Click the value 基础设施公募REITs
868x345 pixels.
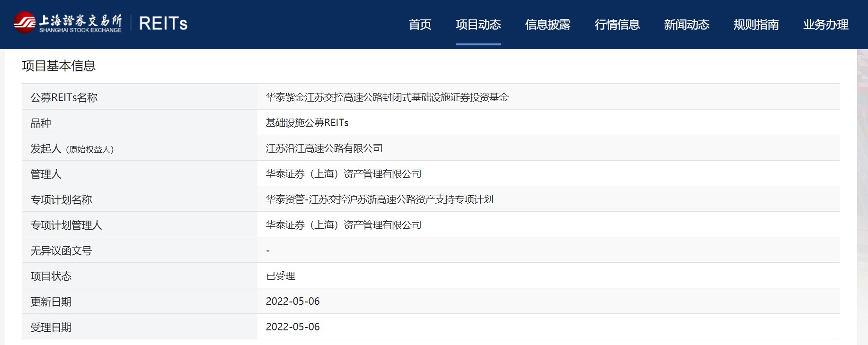307,123
